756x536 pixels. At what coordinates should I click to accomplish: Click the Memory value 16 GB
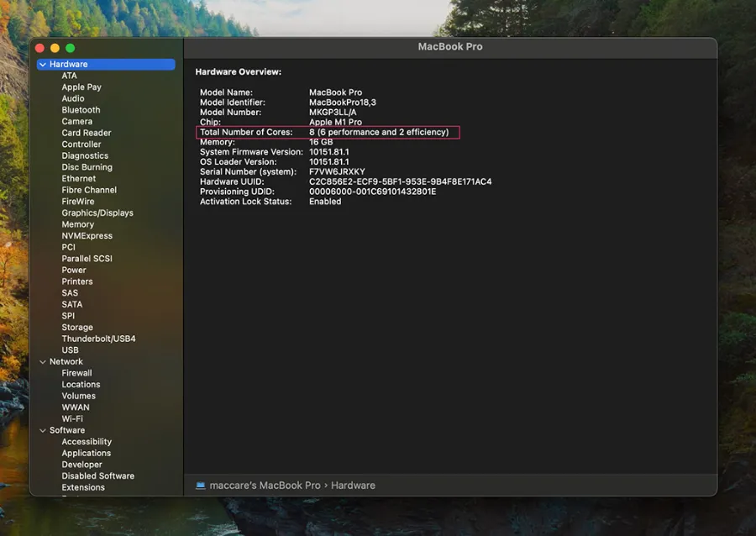point(321,142)
